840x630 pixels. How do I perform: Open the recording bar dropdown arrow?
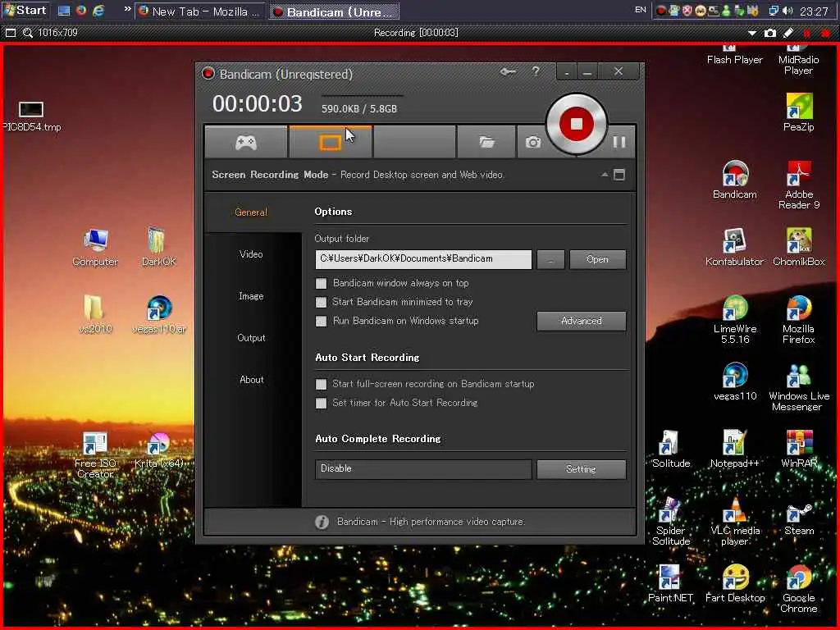pos(752,33)
